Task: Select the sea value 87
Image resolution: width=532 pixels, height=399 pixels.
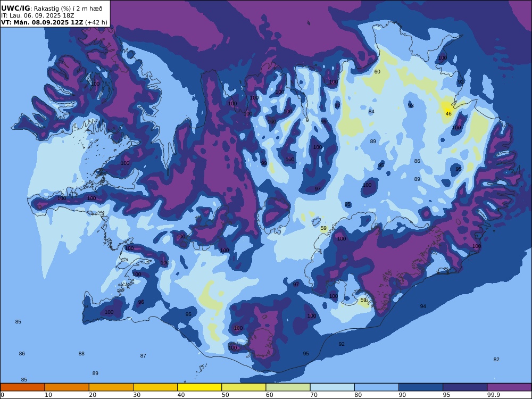Action: point(143,356)
